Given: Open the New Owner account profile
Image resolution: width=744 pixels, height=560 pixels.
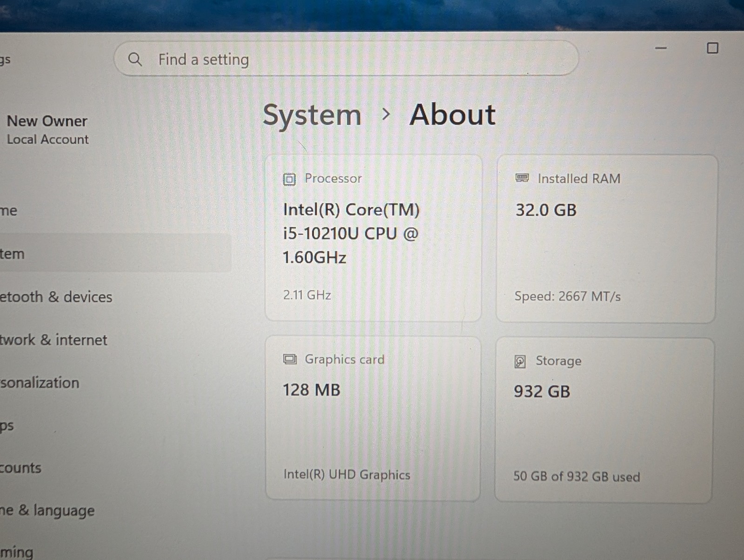Looking at the screenshot, I should click(x=47, y=121).
